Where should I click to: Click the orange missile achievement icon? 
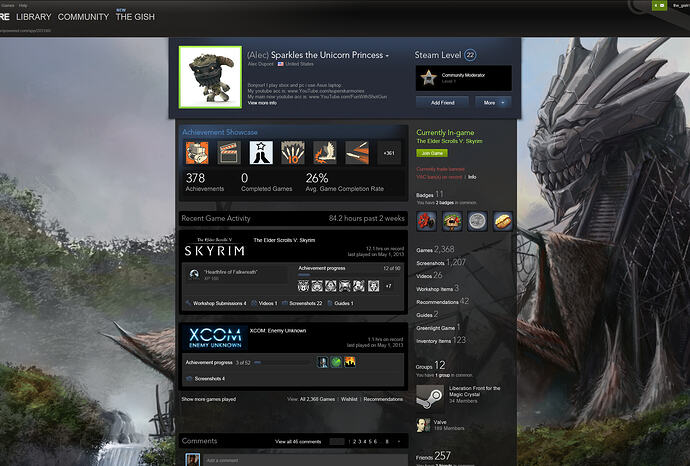357,153
